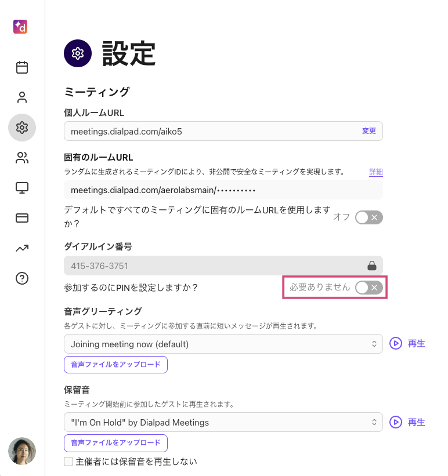
Task: Open the calendar icon in sidebar
Action: 22,67
